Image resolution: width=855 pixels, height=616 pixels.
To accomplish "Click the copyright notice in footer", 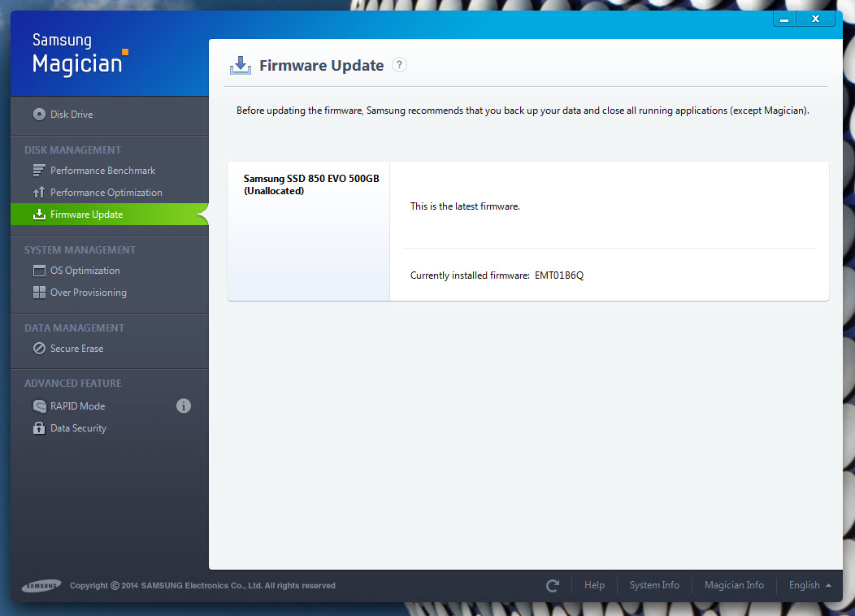I will point(202,585).
